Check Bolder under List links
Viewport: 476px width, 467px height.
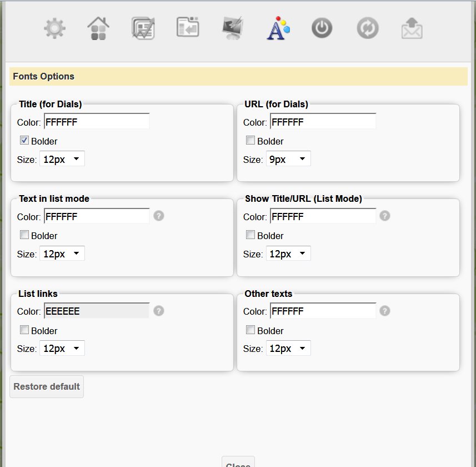pos(24,330)
